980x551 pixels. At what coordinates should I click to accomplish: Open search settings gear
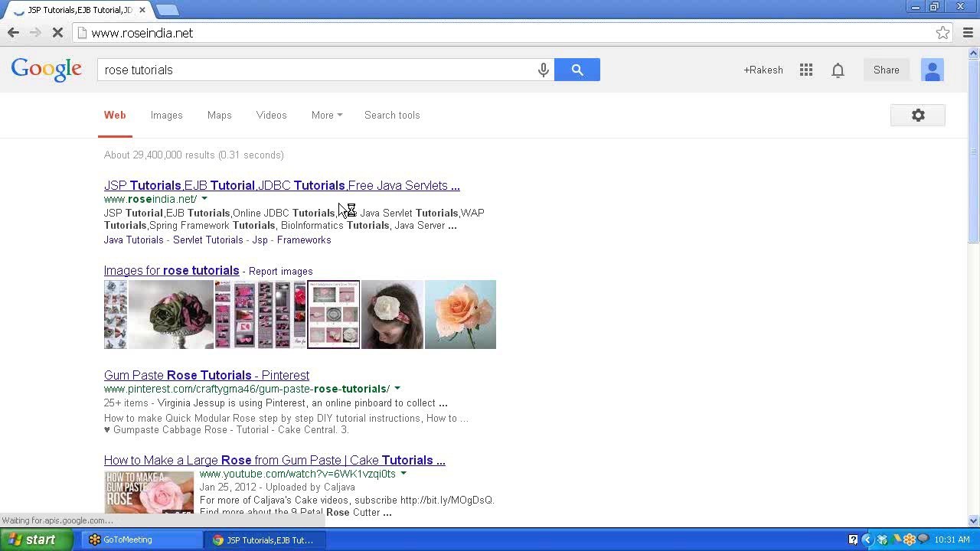click(x=918, y=115)
